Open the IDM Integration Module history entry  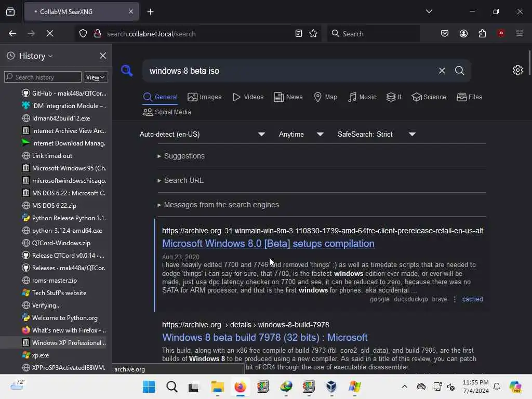[x=64, y=106]
